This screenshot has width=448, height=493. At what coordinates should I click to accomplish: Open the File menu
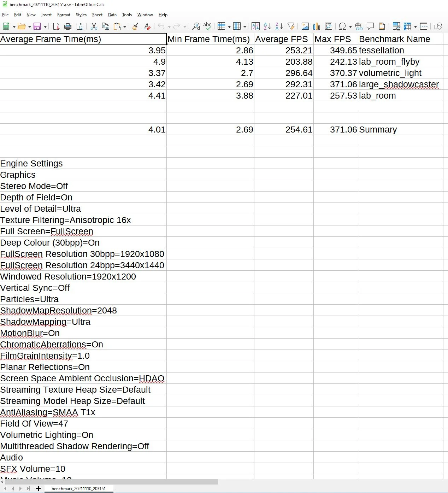pyautogui.click(x=5, y=15)
